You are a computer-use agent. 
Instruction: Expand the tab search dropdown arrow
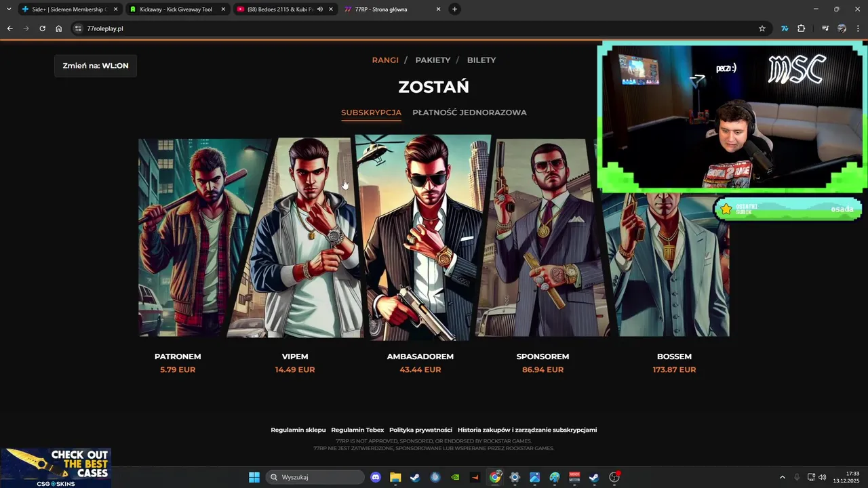pos(9,9)
